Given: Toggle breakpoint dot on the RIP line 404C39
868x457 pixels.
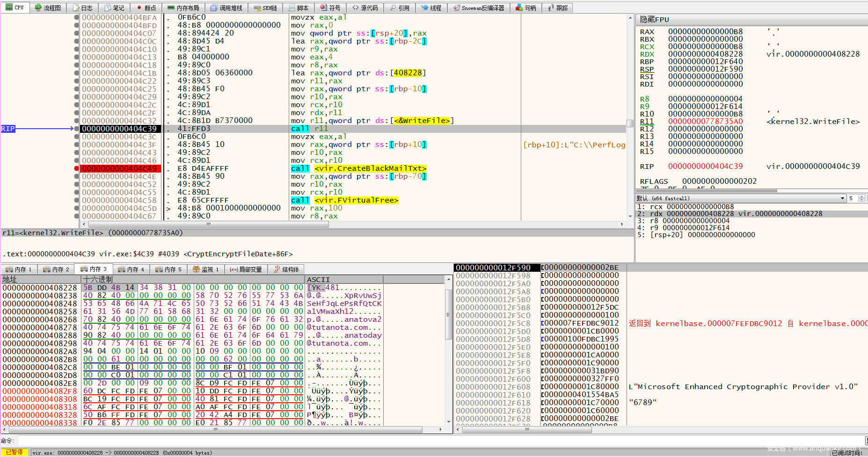Looking at the screenshot, I should click(76, 129).
